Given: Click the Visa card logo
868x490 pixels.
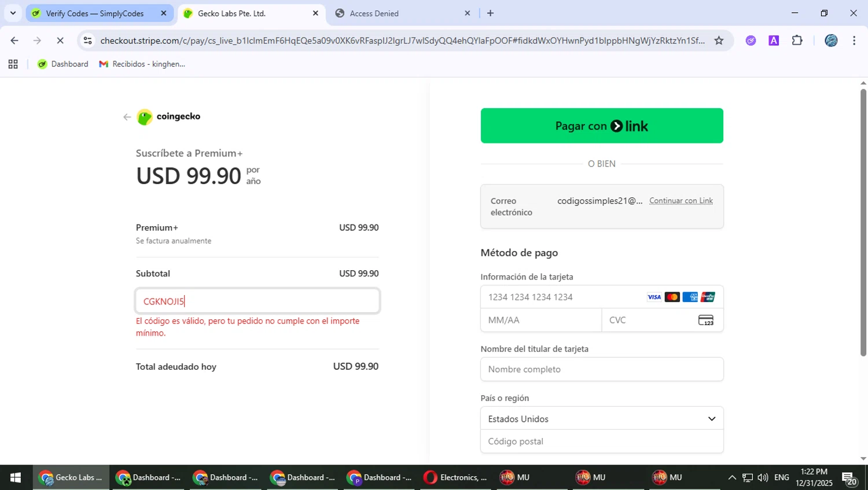Looking at the screenshot, I should pyautogui.click(x=654, y=297).
